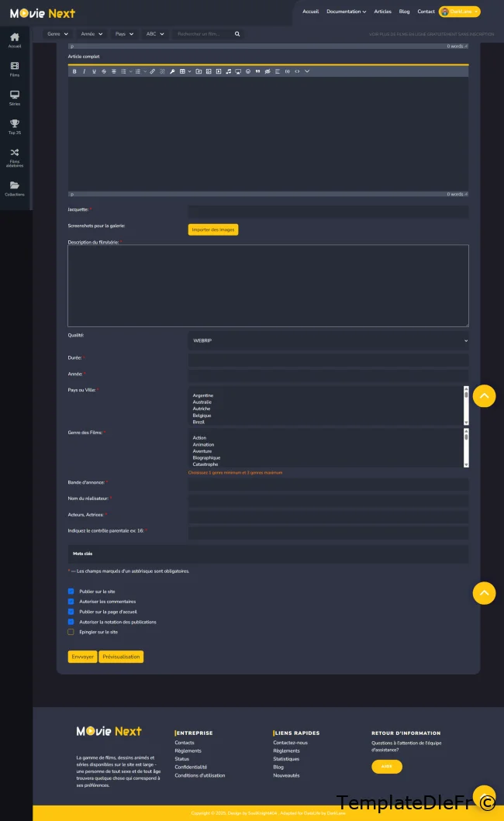Click the search magnifier icon
The height and width of the screenshot is (821, 504).
[x=237, y=34]
